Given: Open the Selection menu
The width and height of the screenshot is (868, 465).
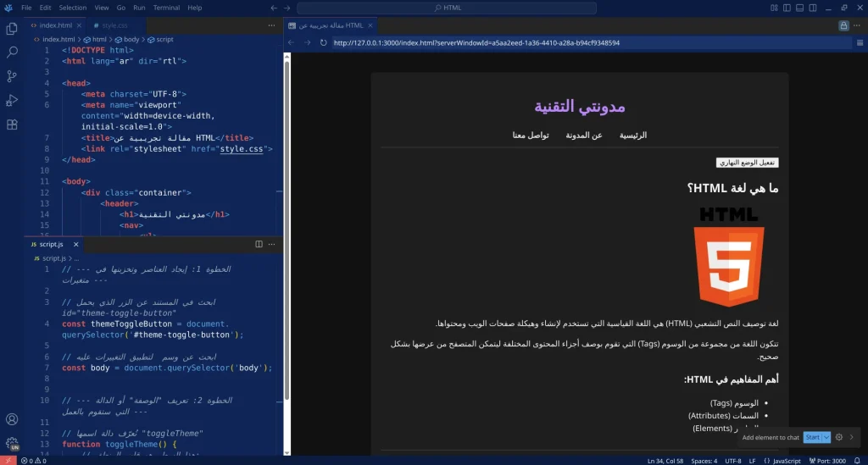Looking at the screenshot, I should pos(73,8).
